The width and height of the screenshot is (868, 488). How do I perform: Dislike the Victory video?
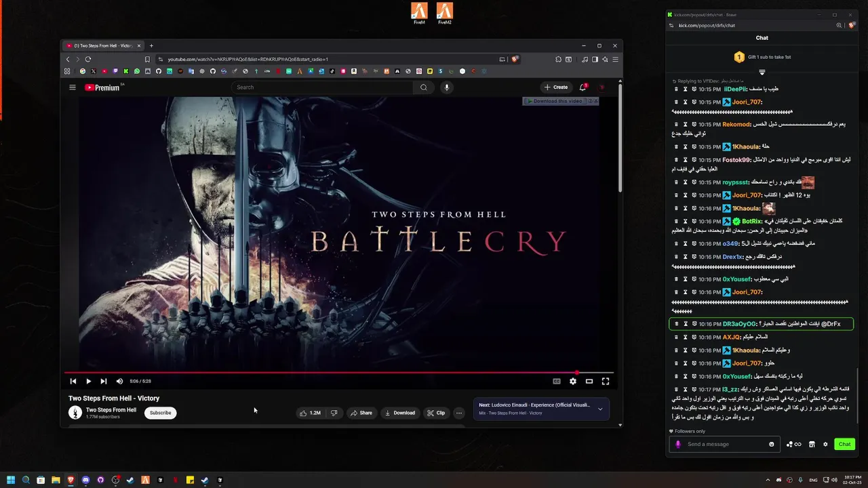(334, 413)
